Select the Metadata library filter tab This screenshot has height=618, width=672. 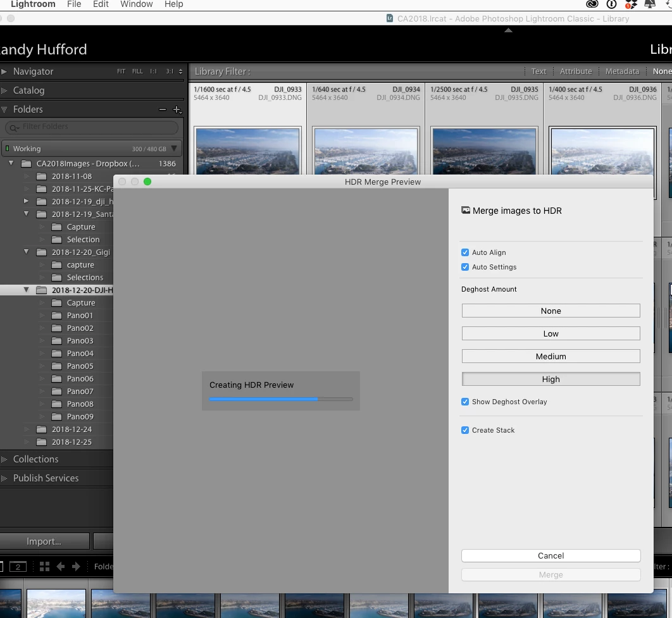tap(622, 71)
